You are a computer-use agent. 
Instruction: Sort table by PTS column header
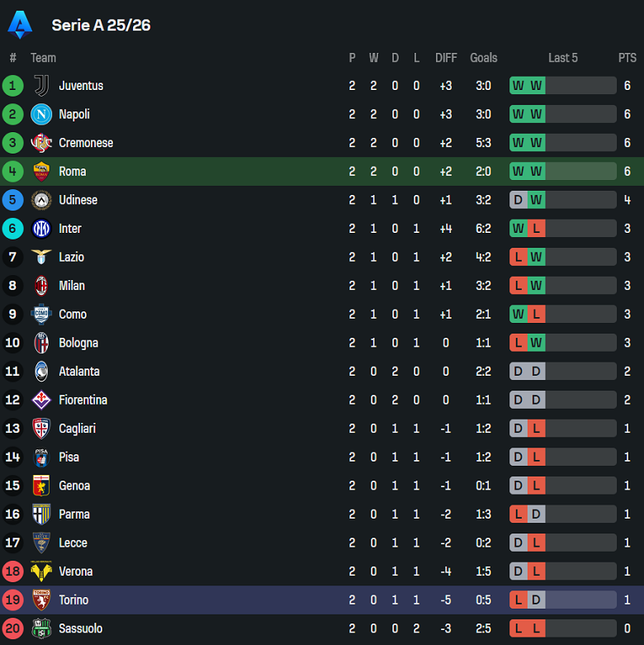point(627,58)
